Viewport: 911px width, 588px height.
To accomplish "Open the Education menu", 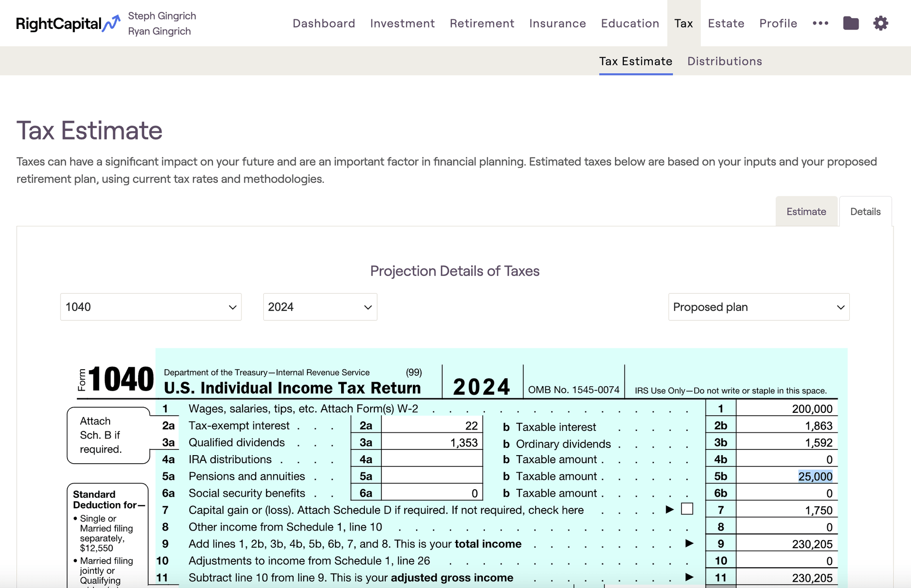I will point(630,23).
